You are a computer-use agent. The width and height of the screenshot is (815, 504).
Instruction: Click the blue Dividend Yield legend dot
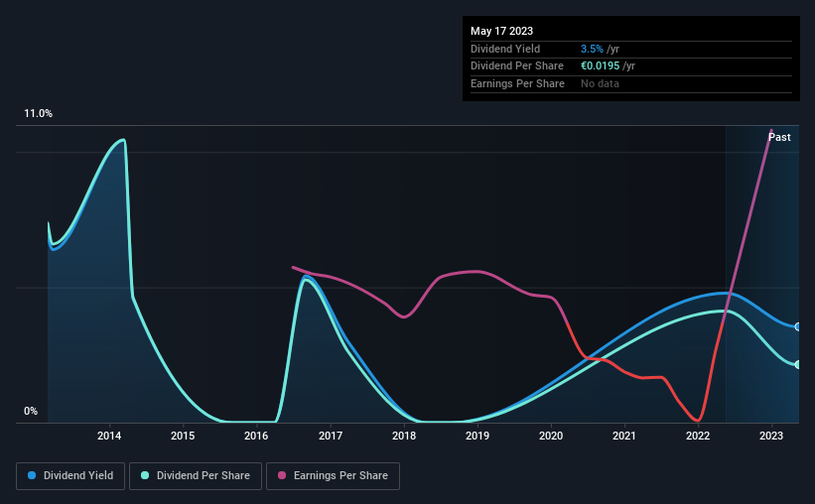tap(32, 475)
